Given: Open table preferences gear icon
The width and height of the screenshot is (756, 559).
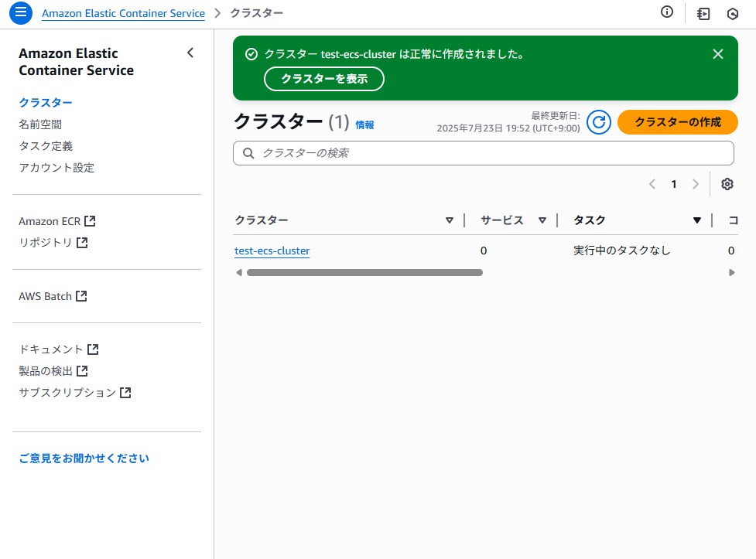Looking at the screenshot, I should 727,184.
